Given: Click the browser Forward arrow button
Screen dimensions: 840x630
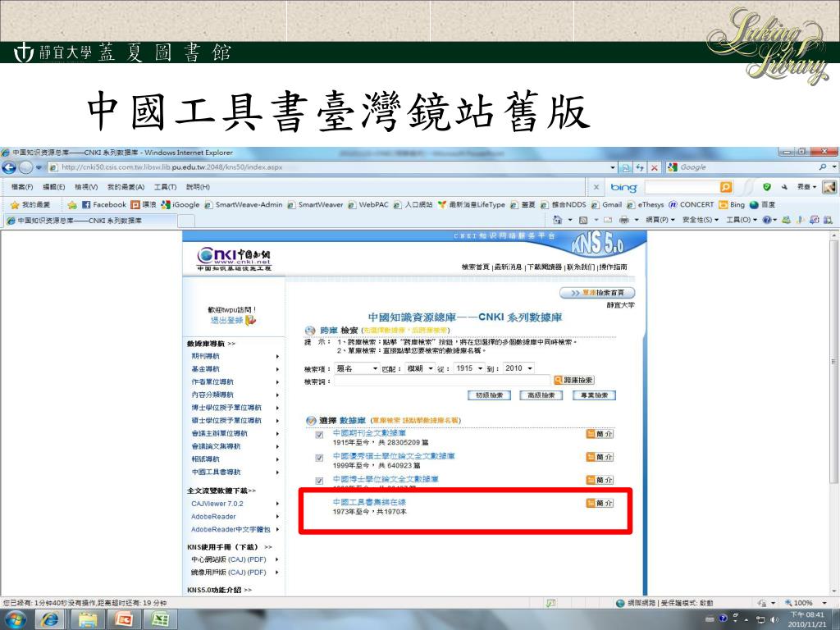Looking at the screenshot, I should coord(25,167).
